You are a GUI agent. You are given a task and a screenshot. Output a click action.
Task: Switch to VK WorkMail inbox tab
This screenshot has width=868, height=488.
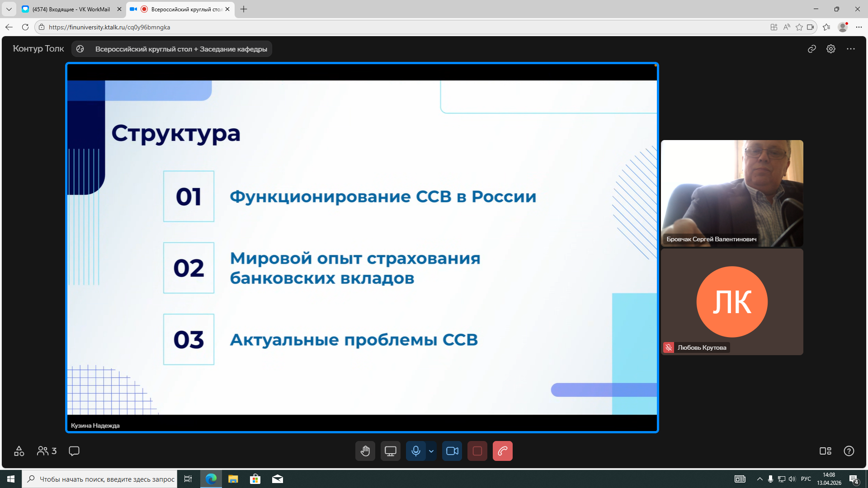coord(71,9)
